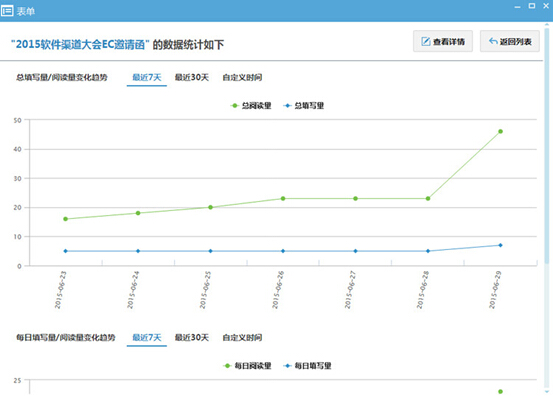
Task: Toggle the 每日填写量 legend series
Action: click(307, 366)
